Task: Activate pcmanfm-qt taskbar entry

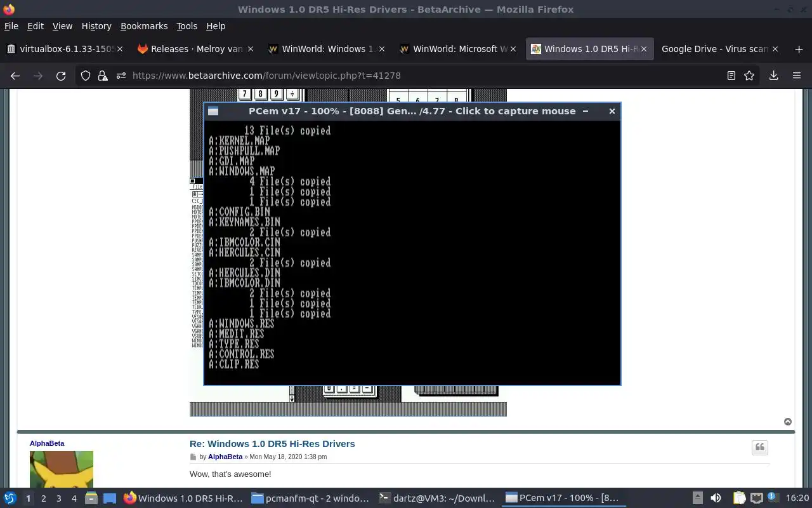Action: [x=310, y=498]
